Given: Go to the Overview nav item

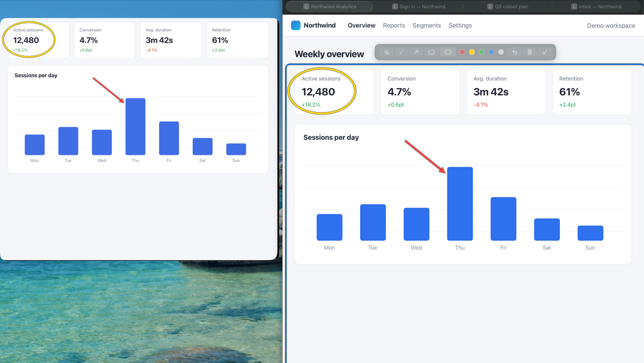Looking at the screenshot, I should coord(361,25).
